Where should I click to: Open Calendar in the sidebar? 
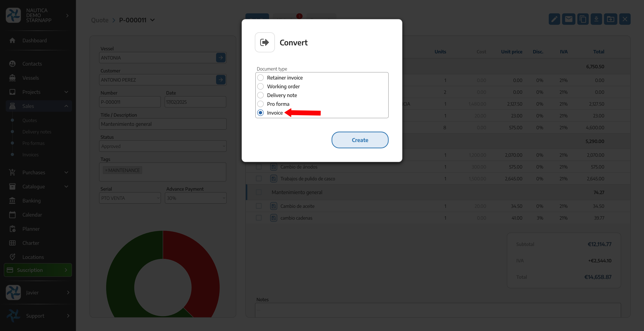tap(32, 215)
